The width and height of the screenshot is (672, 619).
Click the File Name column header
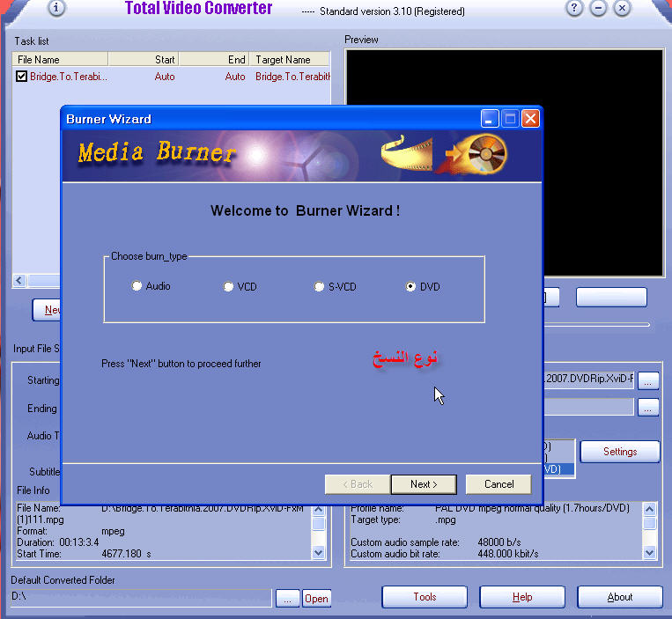tap(60, 59)
